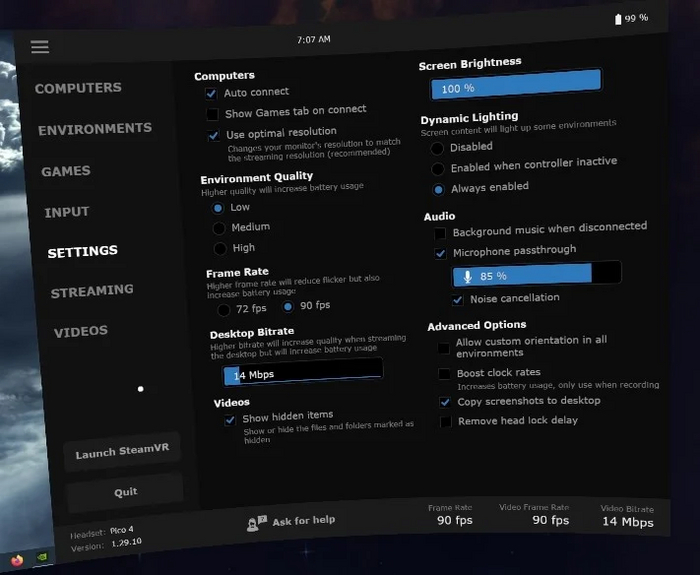Image resolution: width=700 pixels, height=575 pixels.
Task: Toggle Noise cancellation checkbox
Action: [458, 300]
